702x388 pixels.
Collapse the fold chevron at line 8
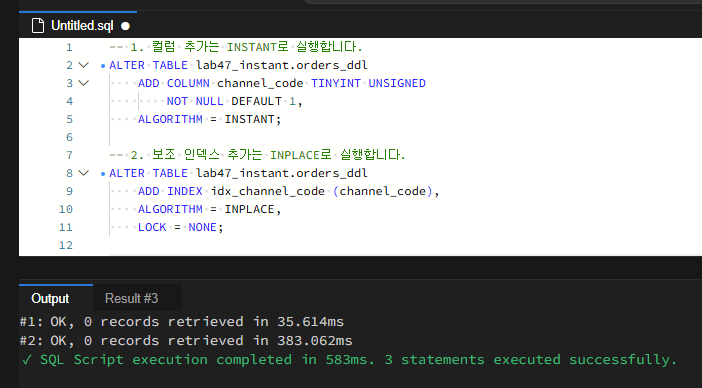84,173
